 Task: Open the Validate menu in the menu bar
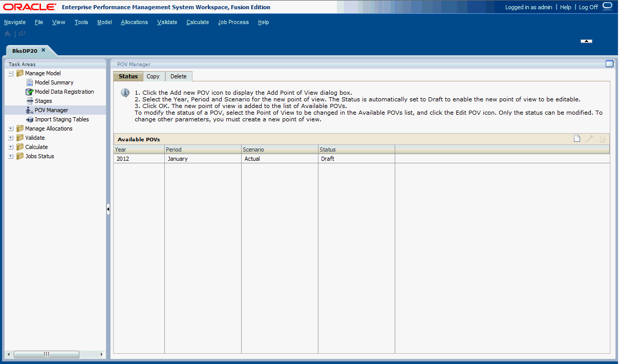167,22
